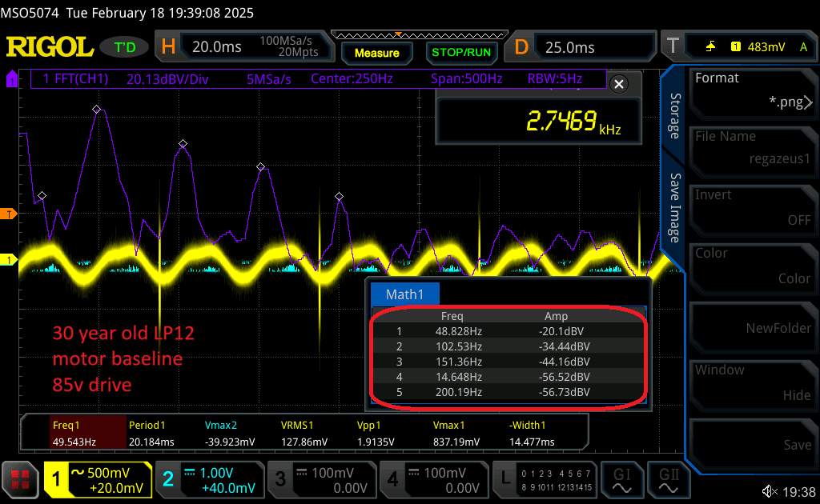Viewport: 820px width, 504px height.
Task: Click the speaker sound icon
Action: [x=770, y=490]
